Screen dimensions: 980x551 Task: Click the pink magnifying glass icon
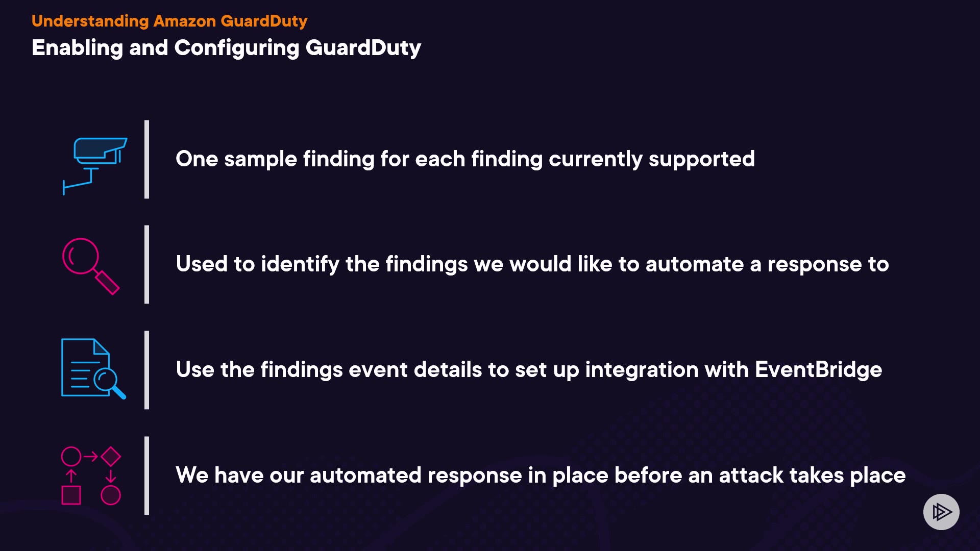tap(90, 265)
